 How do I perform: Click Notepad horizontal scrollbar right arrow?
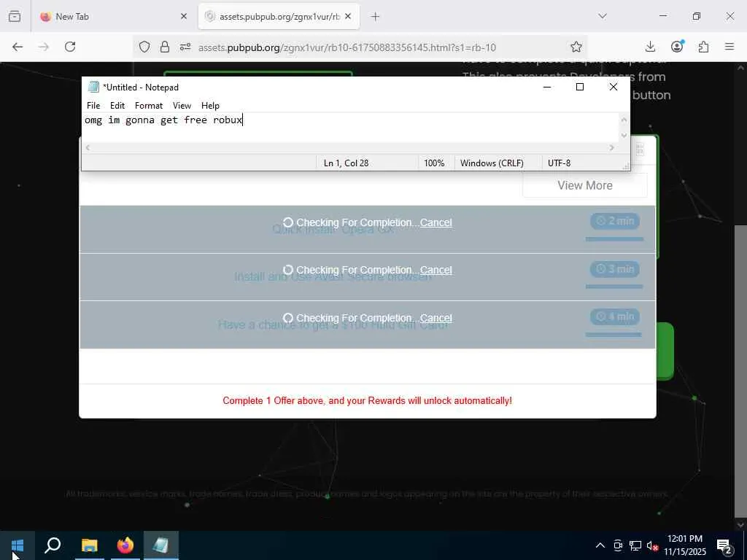point(612,147)
